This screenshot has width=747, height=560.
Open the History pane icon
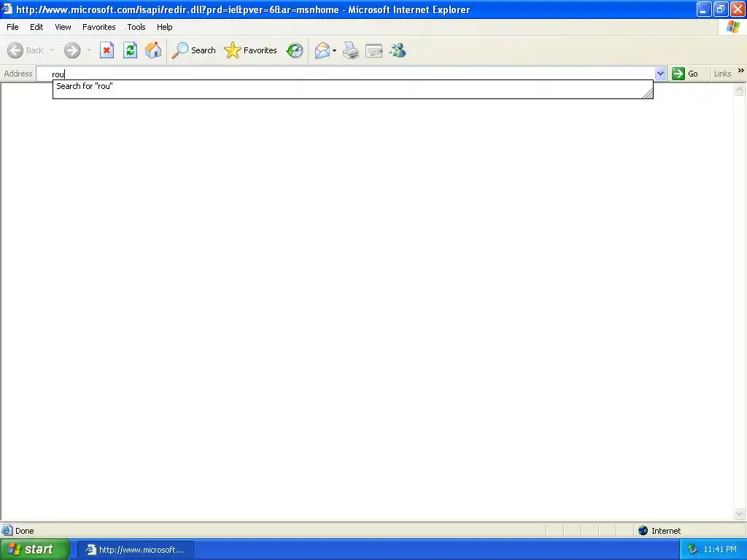pos(295,50)
